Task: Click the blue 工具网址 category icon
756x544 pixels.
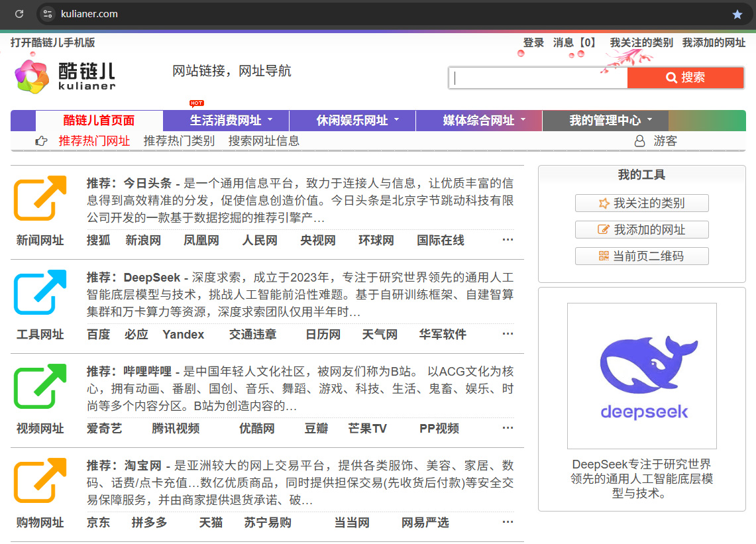Action: (x=40, y=292)
